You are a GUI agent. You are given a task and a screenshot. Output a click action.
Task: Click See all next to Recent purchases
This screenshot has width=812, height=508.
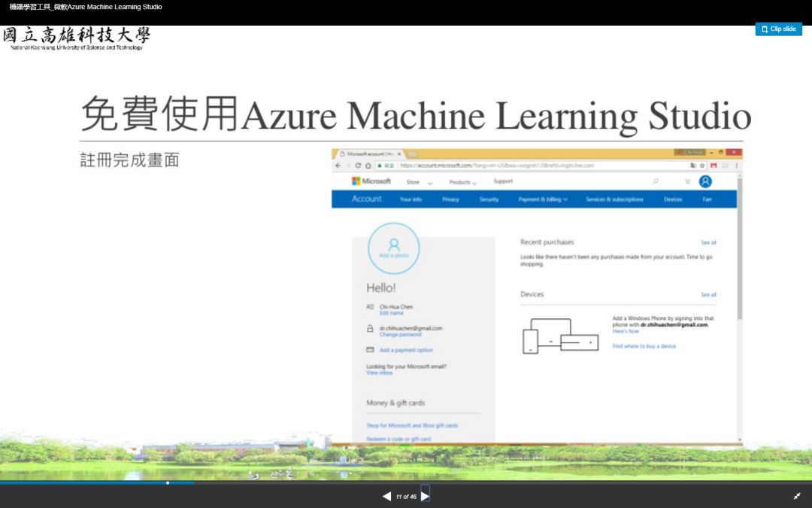(708, 242)
